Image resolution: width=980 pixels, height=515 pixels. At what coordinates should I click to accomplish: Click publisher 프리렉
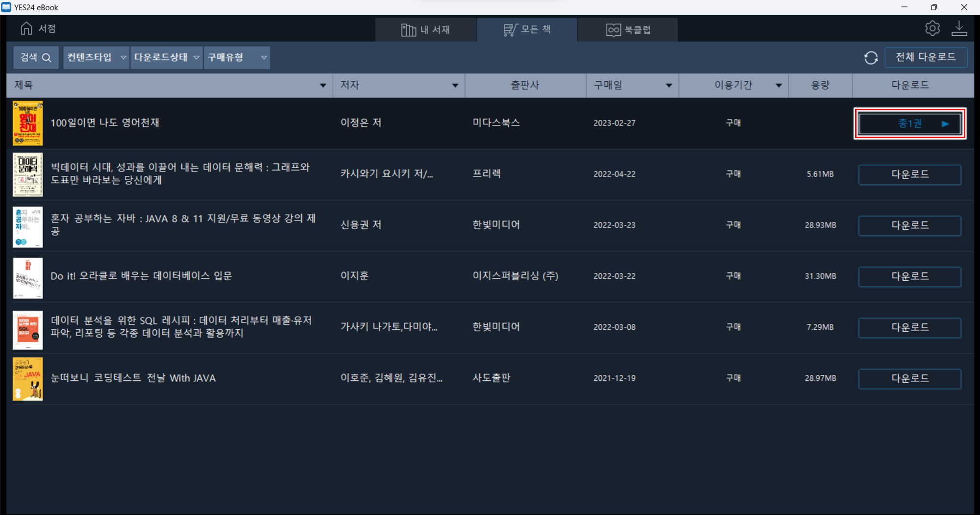487,173
